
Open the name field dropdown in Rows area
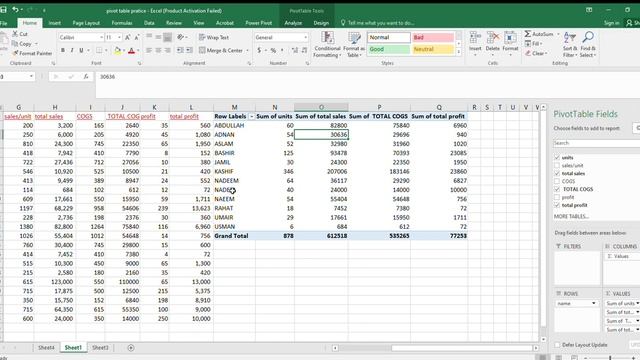pos(593,303)
